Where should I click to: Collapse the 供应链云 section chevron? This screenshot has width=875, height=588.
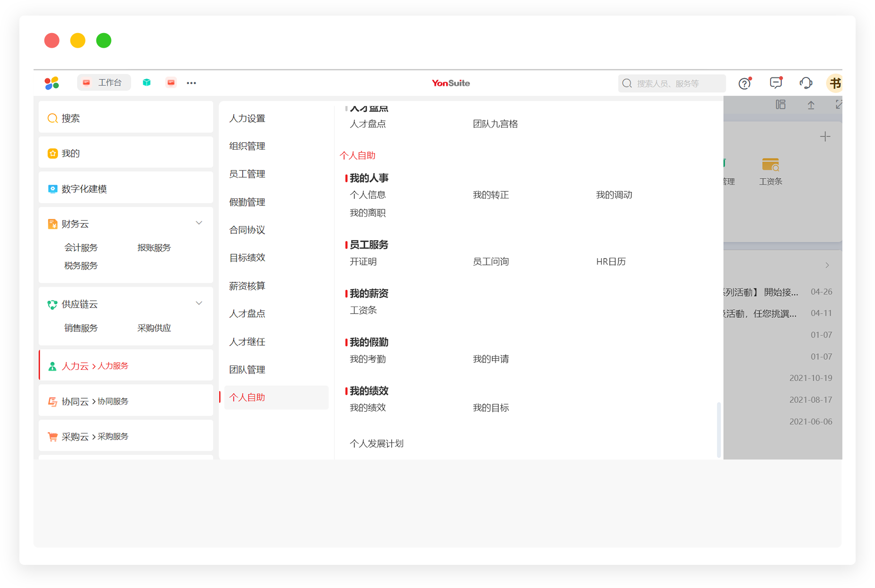click(199, 303)
